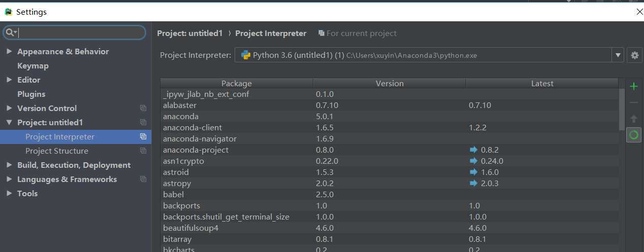Click version 1.6.9 of anaconda-navigator
644x252 pixels.
coord(324,138)
